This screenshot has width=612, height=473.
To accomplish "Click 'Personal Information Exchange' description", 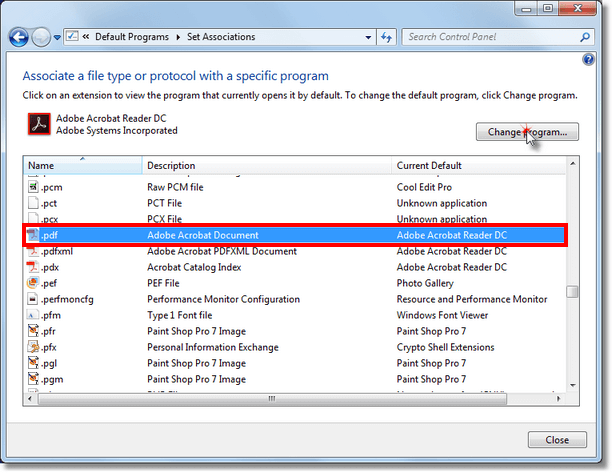I will (x=213, y=347).
